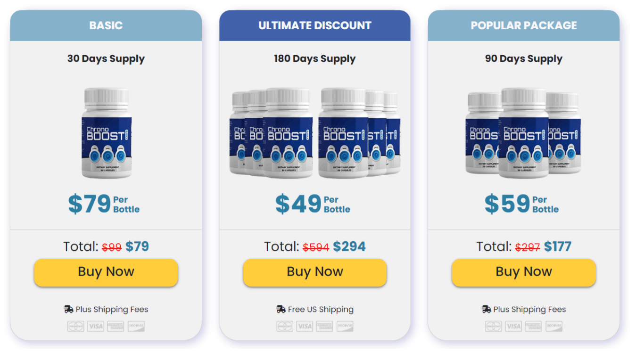Click the single bottle image in Basic
644x360 pixels.
tap(106, 133)
